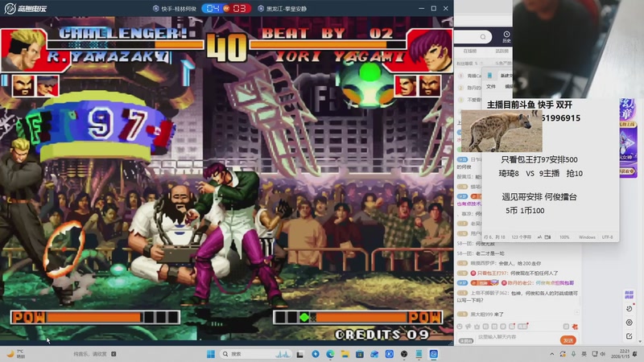Screen dimensions: 644x362
Task: Click the small icon beside taskbar music text
Action: [x=114, y=354]
